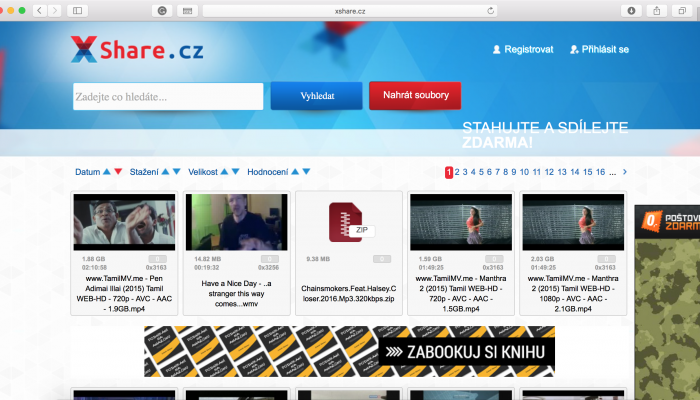700x400 pixels.
Task: Go to page 8
Action: pos(505,172)
